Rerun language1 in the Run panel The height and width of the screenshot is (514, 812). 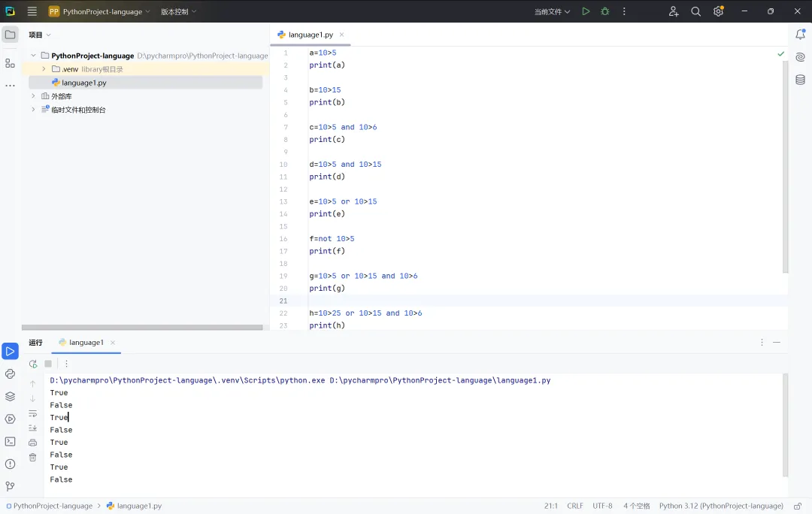click(33, 364)
